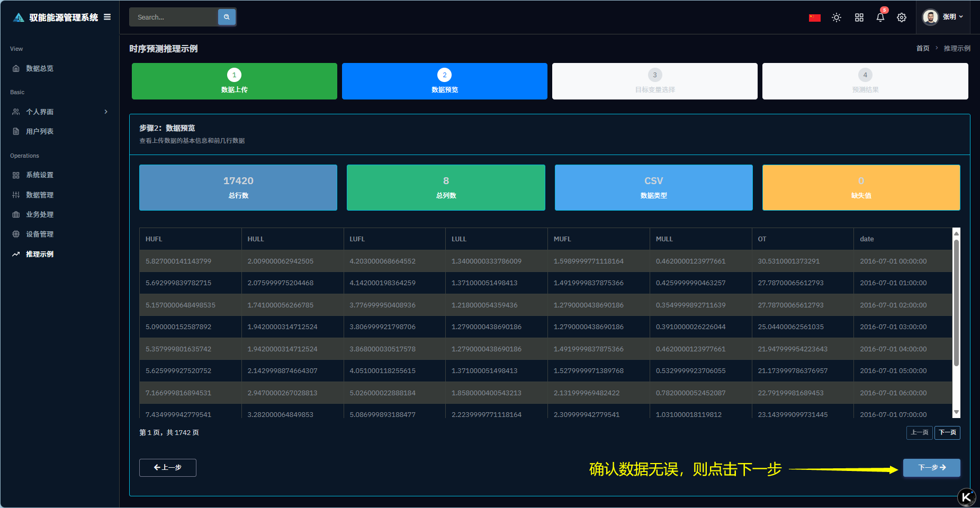Select step 1 数据上传

click(x=234, y=81)
